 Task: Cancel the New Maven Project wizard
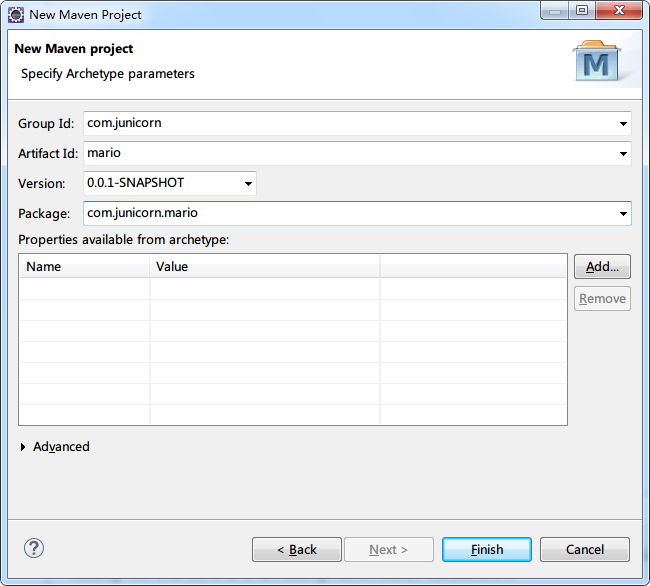click(585, 550)
